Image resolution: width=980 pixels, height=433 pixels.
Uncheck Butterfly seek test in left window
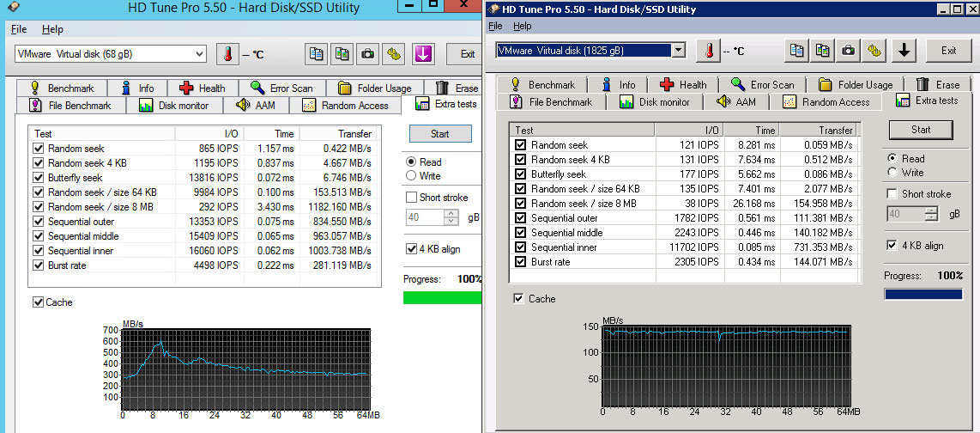[x=38, y=178]
